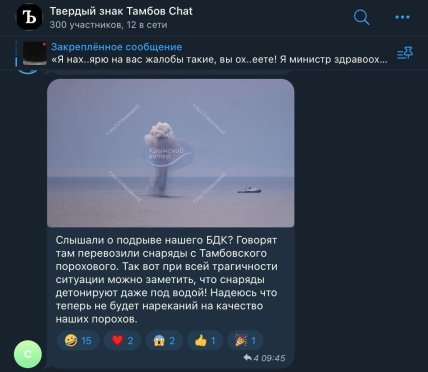
Task: Click the pinned messages list icon
Action: [405, 53]
